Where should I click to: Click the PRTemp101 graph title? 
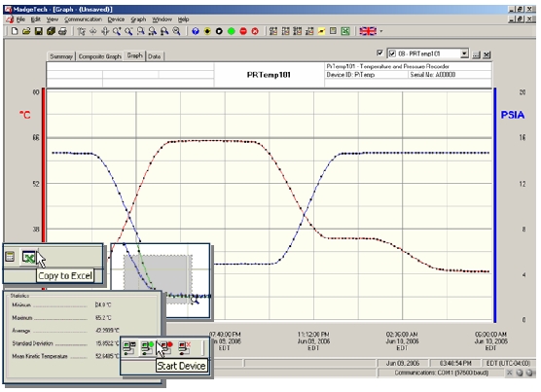click(269, 75)
